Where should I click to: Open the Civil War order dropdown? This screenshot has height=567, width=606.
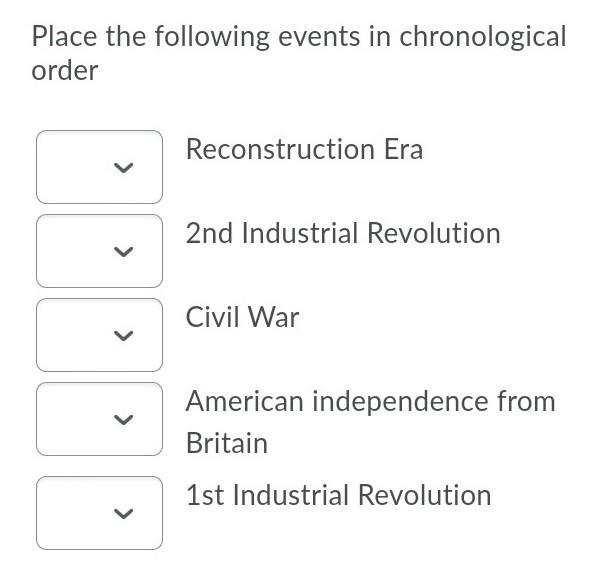tap(99, 335)
